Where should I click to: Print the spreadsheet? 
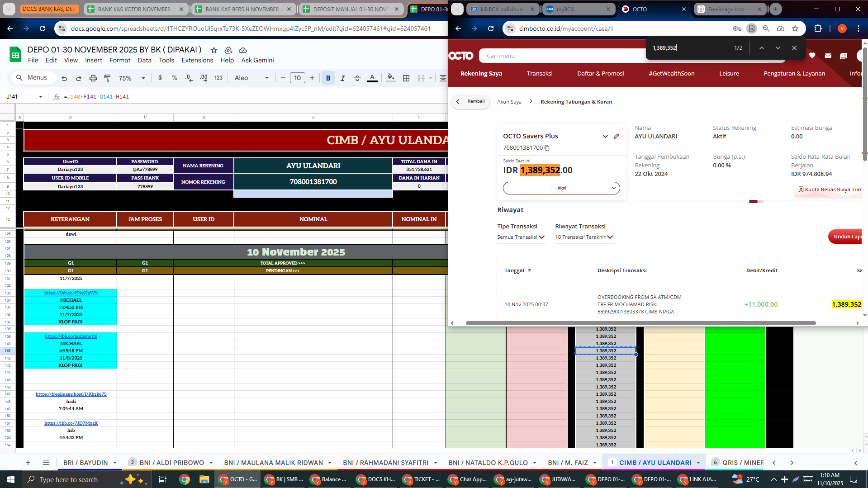[93, 78]
